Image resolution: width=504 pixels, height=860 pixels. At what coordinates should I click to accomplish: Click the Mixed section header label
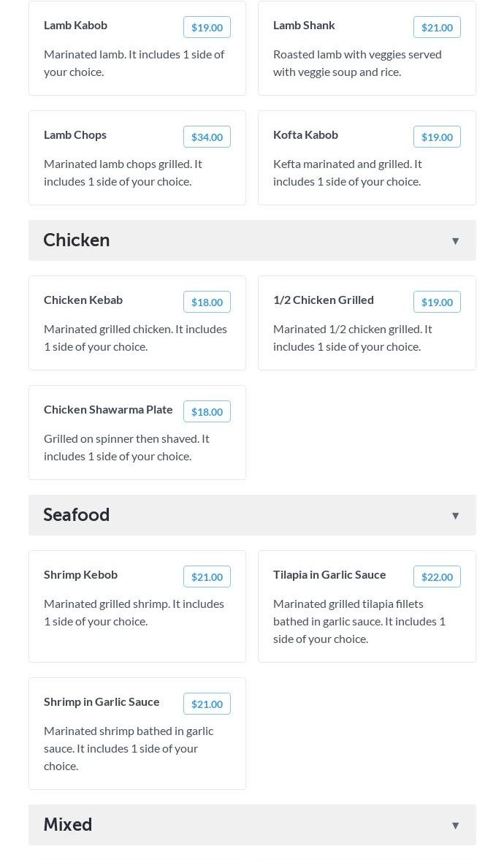click(x=67, y=824)
